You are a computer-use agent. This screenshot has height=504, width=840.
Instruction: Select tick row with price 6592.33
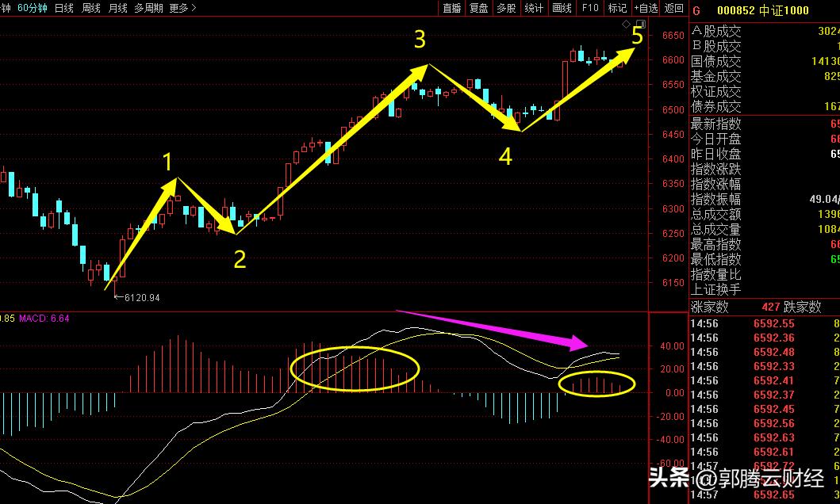[x=765, y=366]
